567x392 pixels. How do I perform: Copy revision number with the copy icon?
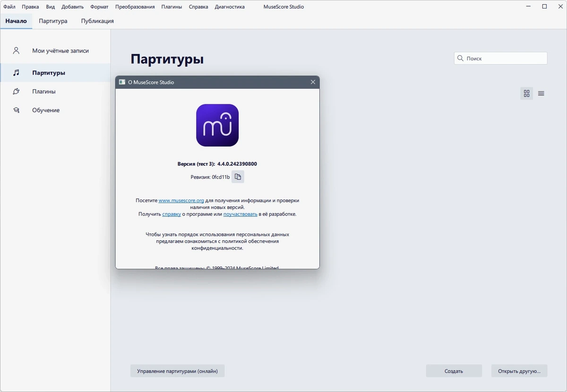click(238, 177)
